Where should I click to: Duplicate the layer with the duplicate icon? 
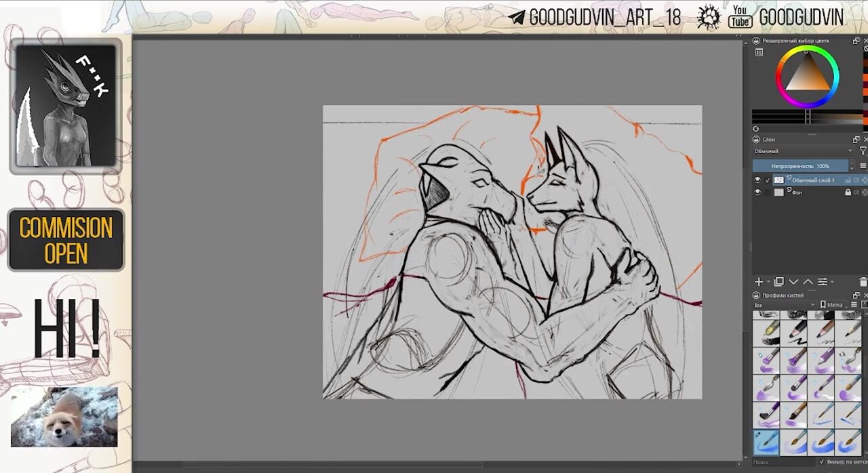coord(779,282)
